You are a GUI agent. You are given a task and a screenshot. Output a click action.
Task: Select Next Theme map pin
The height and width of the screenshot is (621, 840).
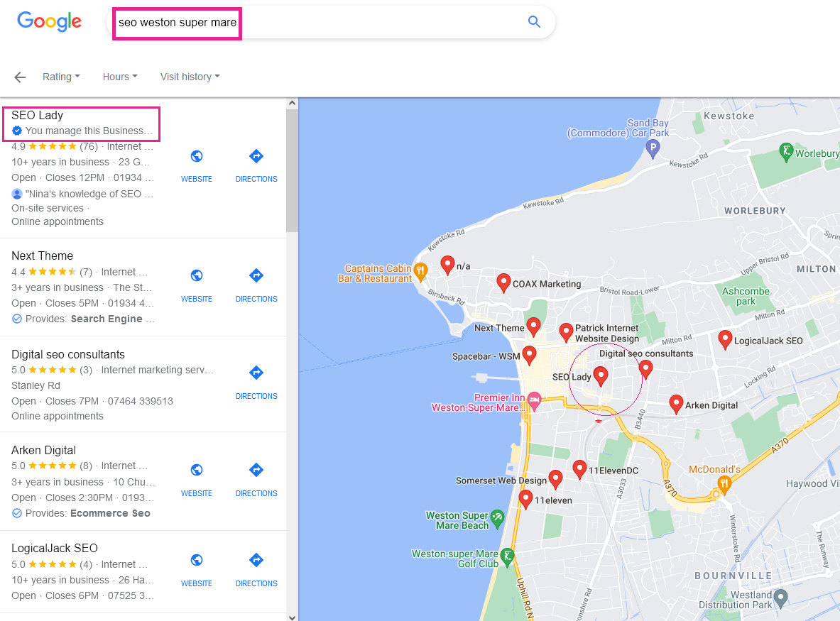click(x=533, y=326)
